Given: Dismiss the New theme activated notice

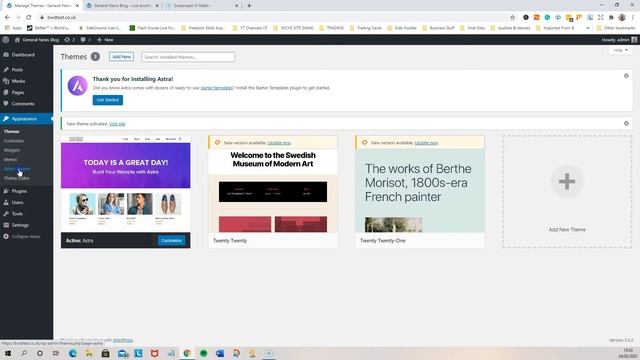Looking at the screenshot, I should point(626,123).
